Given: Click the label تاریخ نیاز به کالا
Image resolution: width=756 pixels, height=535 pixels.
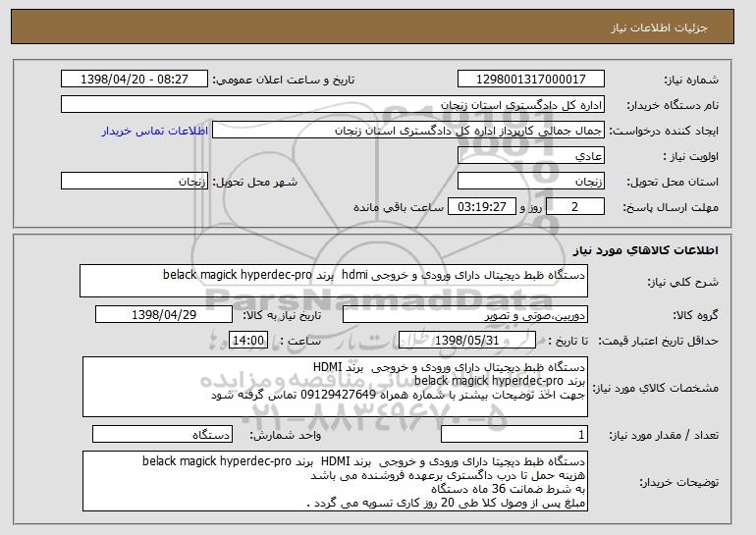Looking at the screenshot, I should (x=282, y=315).
